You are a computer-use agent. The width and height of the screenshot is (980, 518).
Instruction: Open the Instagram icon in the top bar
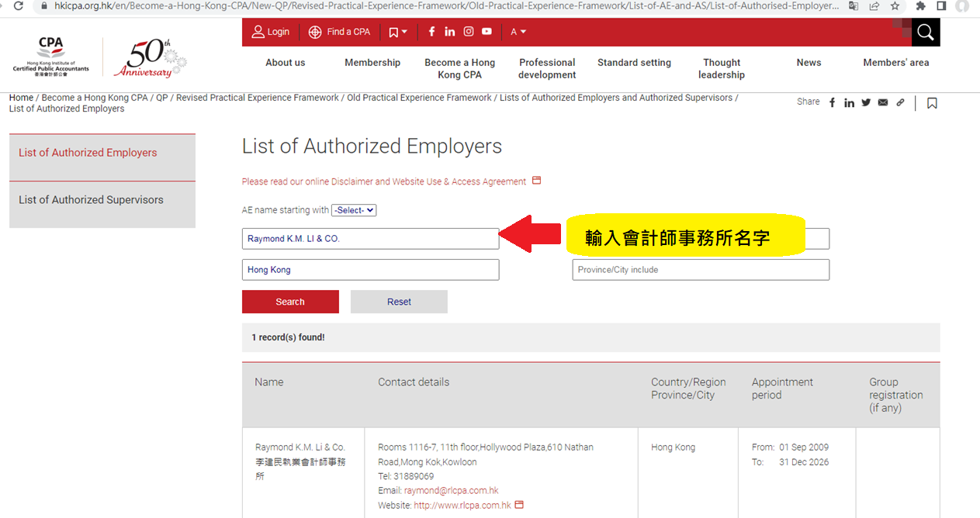pos(469,32)
